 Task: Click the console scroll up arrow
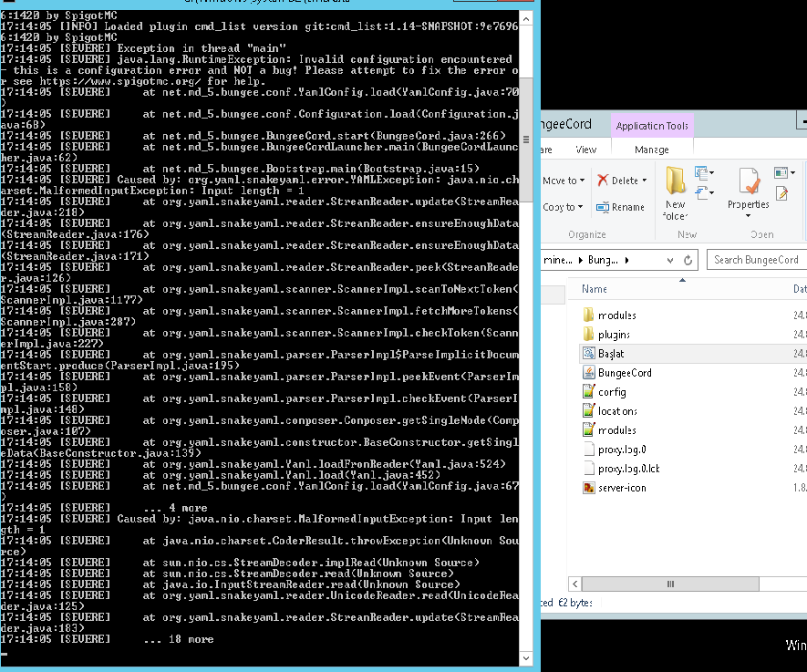(x=526, y=19)
